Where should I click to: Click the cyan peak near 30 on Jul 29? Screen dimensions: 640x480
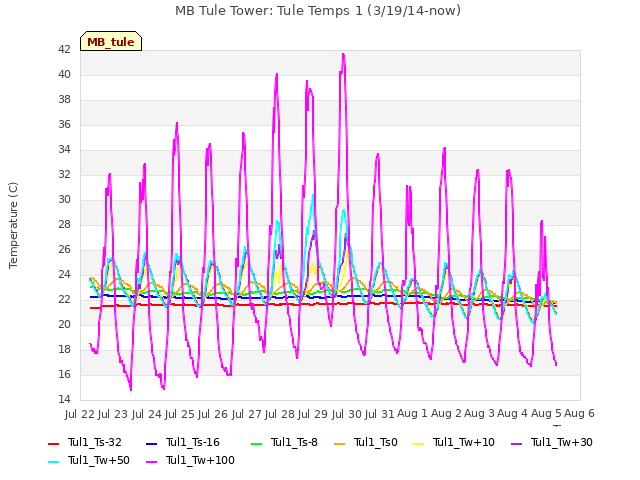tap(313, 196)
